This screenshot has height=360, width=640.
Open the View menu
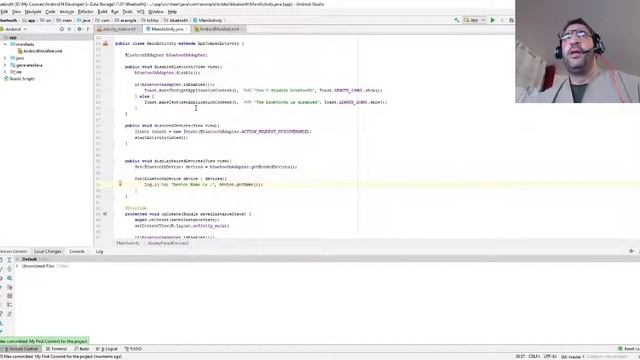tap(16, 12)
